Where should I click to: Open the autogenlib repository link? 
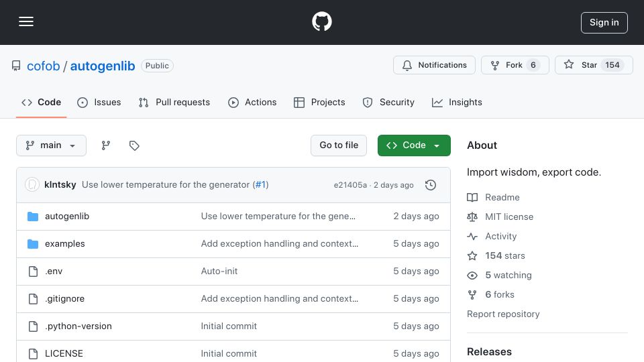[x=102, y=66]
